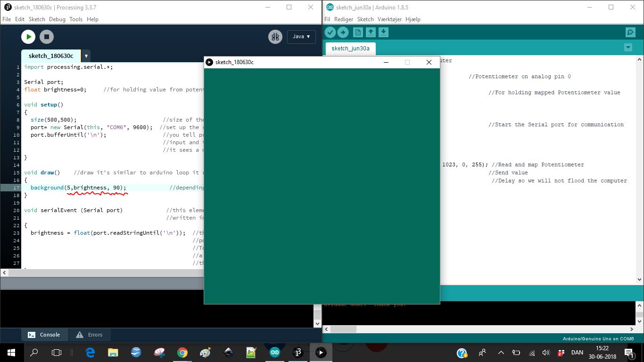This screenshot has width=644, height=362.
Task: Launch Microsoft Edge from the taskbar
Action: click(90, 353)
